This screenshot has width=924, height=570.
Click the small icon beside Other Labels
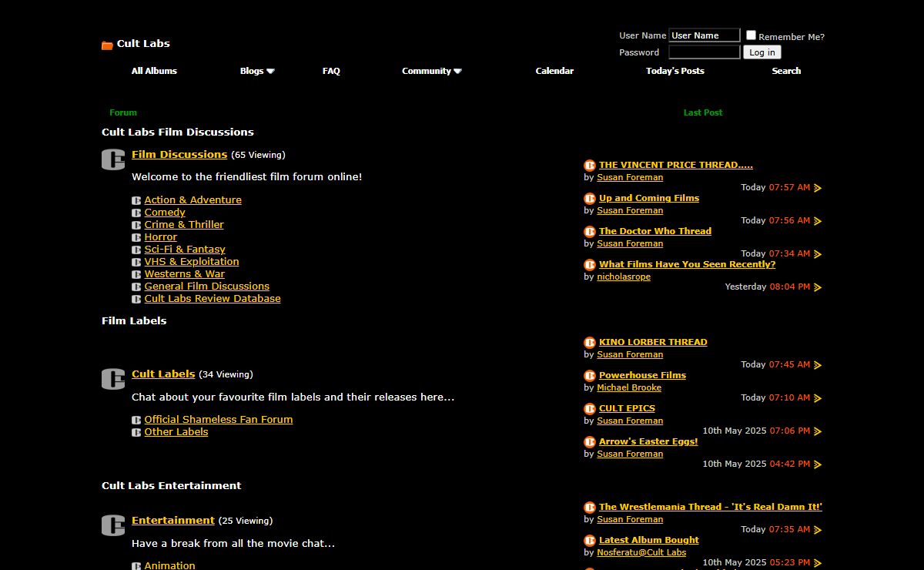click(136, 433)
